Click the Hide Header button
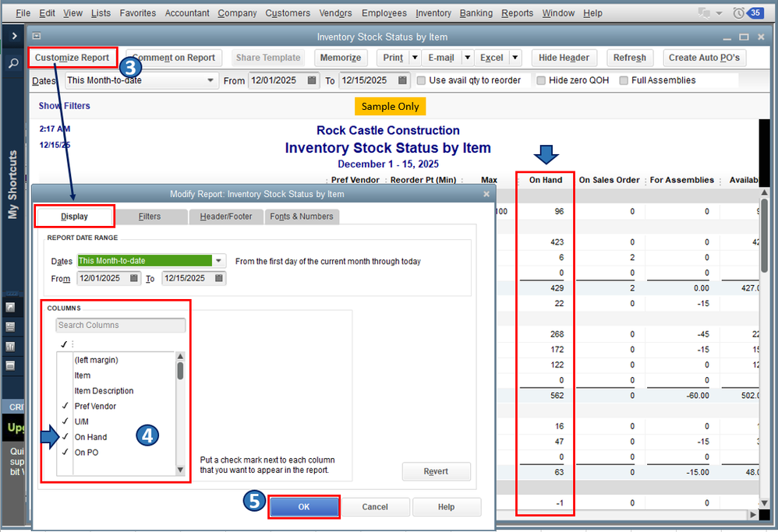Viewport: 778px width, 532px height. click(x=564, y=58)
